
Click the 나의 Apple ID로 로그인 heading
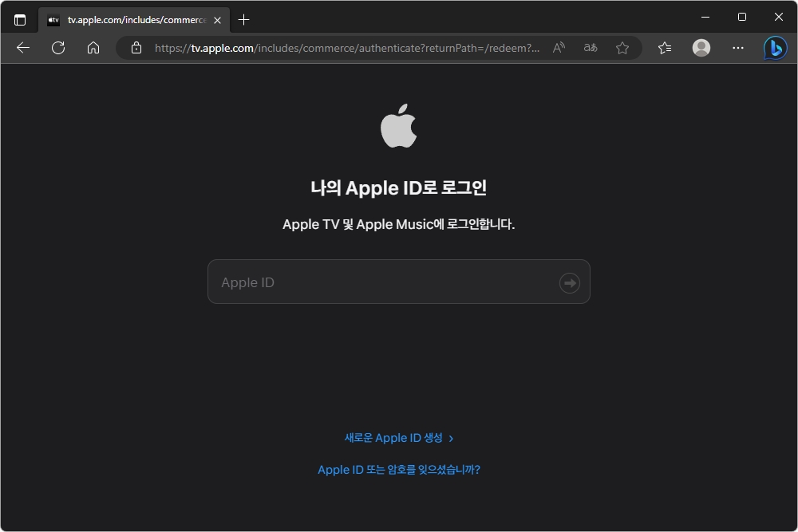click(x=398, y=188)
